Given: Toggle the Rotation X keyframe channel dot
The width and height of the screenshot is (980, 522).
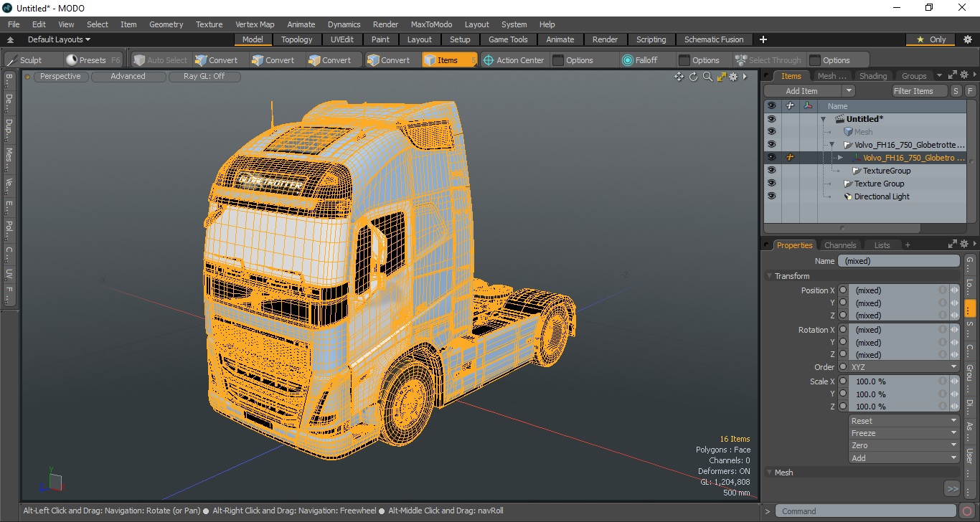Looking at the screenshot, I should (843, 330).
